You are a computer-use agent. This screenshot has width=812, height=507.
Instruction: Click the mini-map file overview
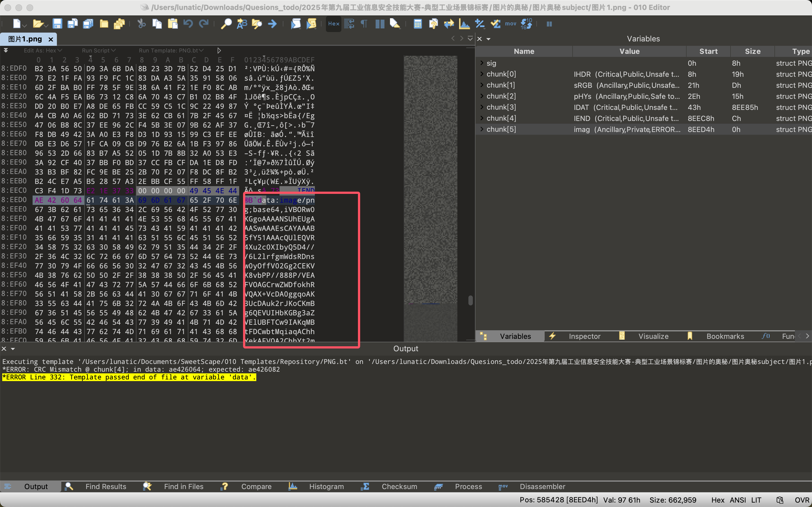430,199
